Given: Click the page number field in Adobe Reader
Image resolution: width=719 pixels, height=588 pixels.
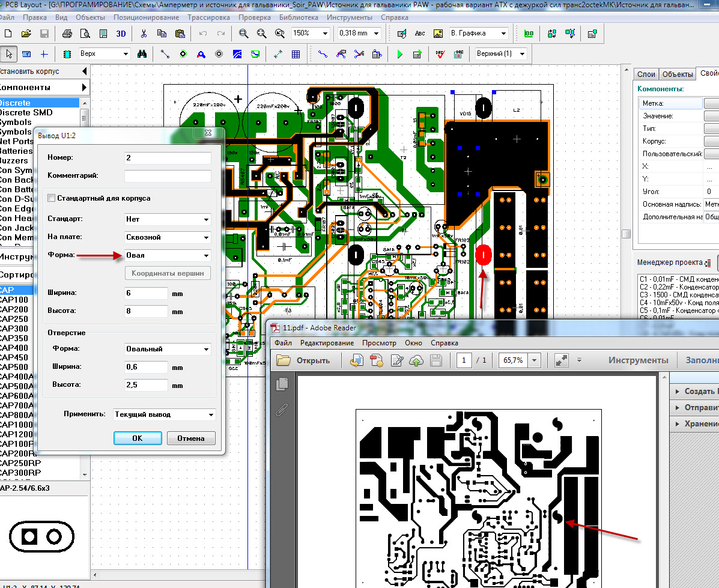Looking at the screenshot, I should coord(464,360).
